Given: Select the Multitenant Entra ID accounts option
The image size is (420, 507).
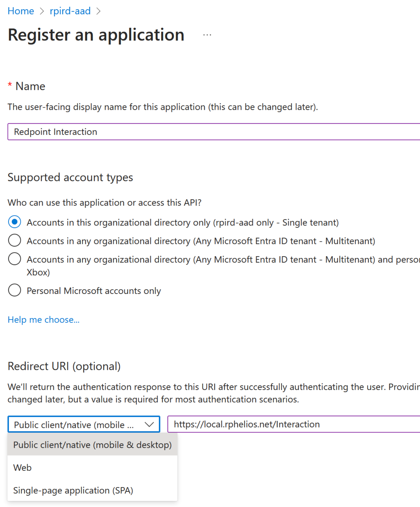Looking at the screenshot, I should (15, 241).
